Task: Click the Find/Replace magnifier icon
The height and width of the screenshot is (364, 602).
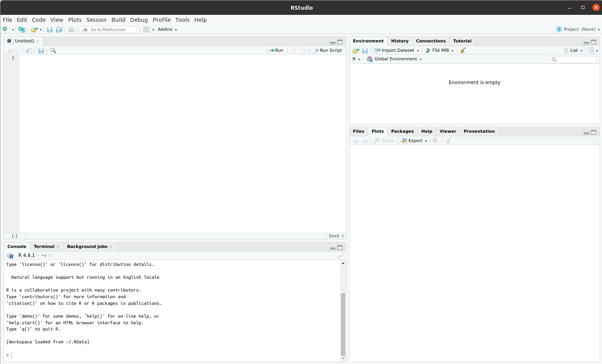Action: click(x=53, y=51)
